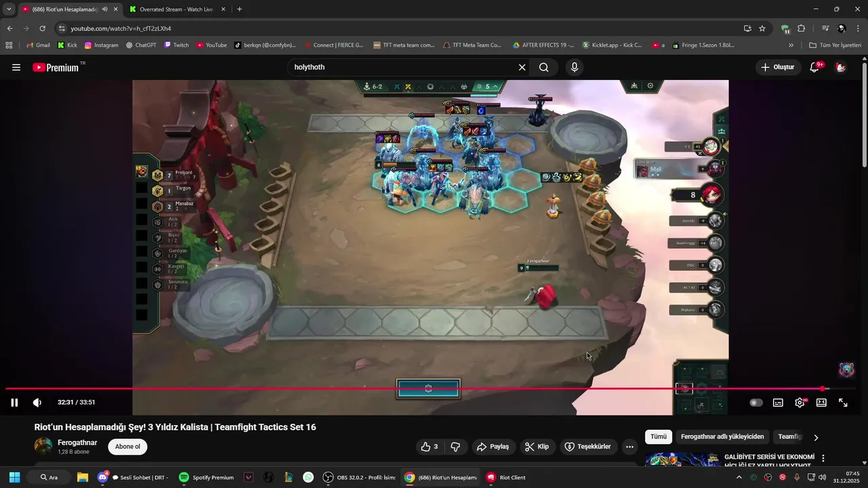
Task: Open the YouTube notifications bell
Action: (x=815, y=67)
